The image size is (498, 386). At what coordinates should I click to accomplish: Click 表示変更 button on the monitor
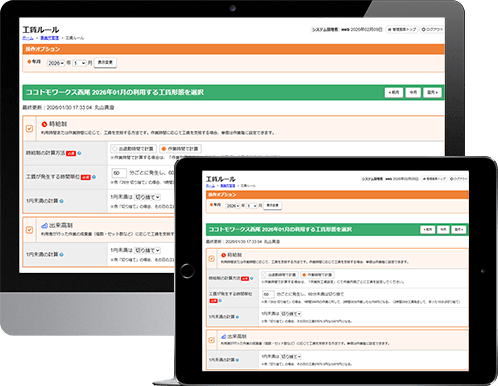point(105,62)
